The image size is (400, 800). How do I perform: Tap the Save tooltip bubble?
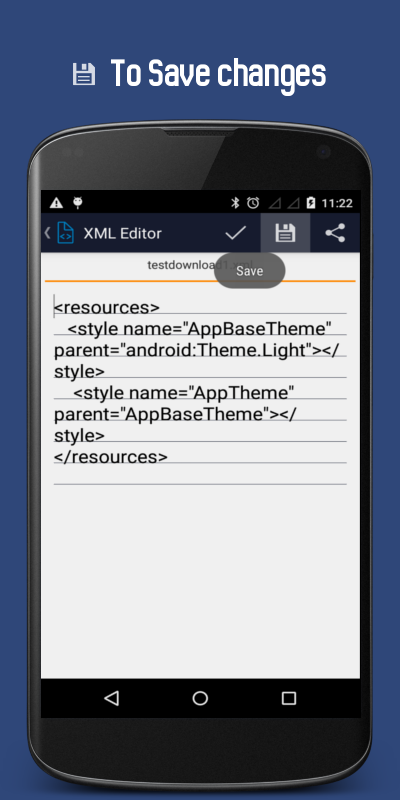coord(249,271)
